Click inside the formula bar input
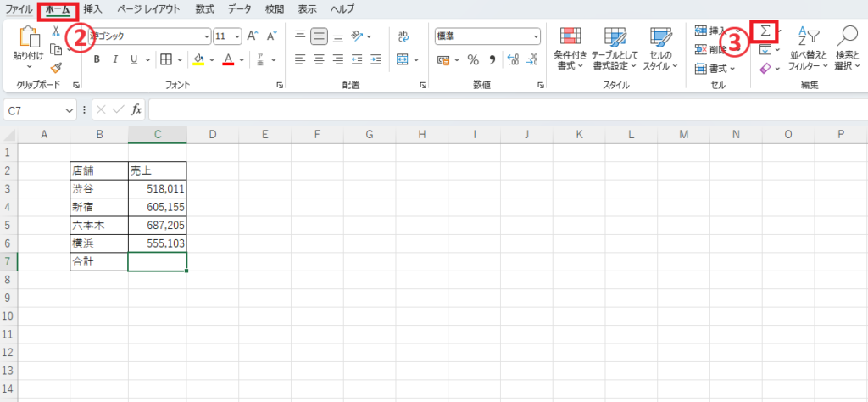868x402 pixels. click(x=508, y=110)
